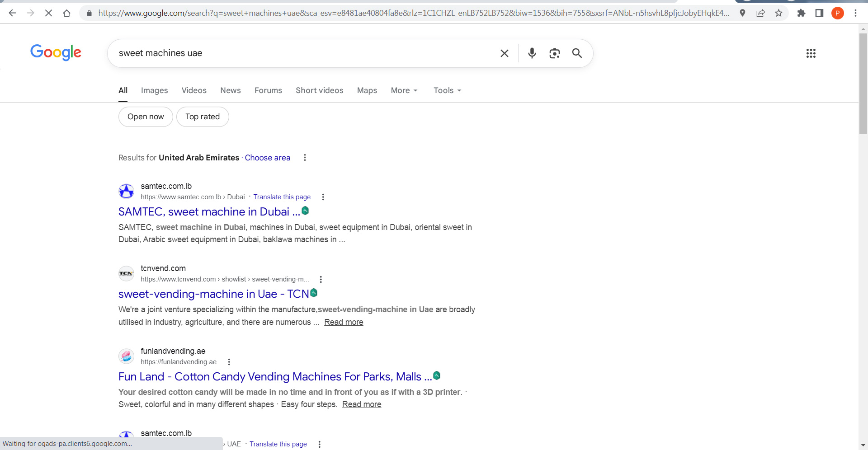This screenshot has width=868, height=450.
Task: Expand the More search filter dropdown
Action: coord(404,90)
